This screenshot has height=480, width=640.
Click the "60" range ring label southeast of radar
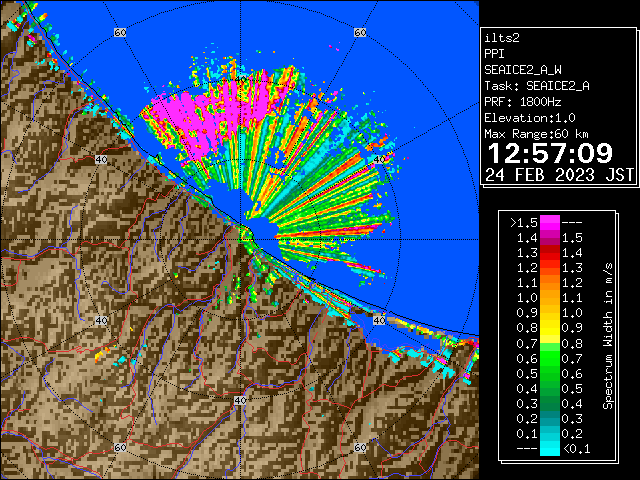[360, 447]
